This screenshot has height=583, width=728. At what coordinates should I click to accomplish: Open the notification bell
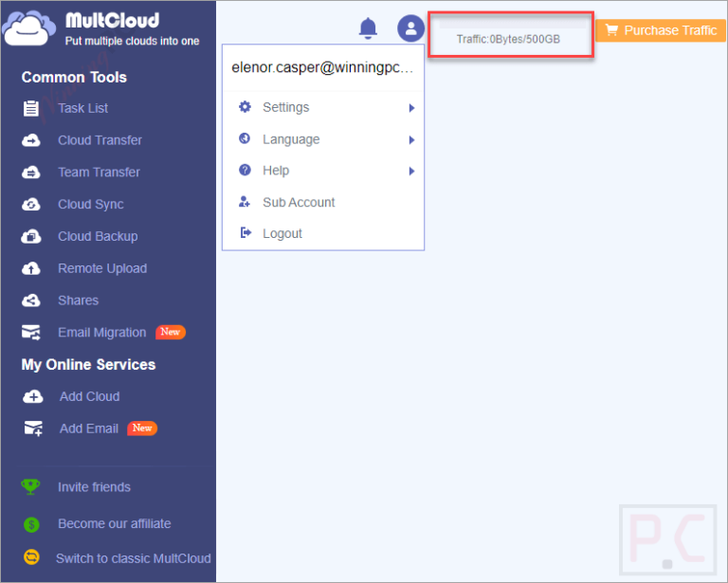click(368, 28)
